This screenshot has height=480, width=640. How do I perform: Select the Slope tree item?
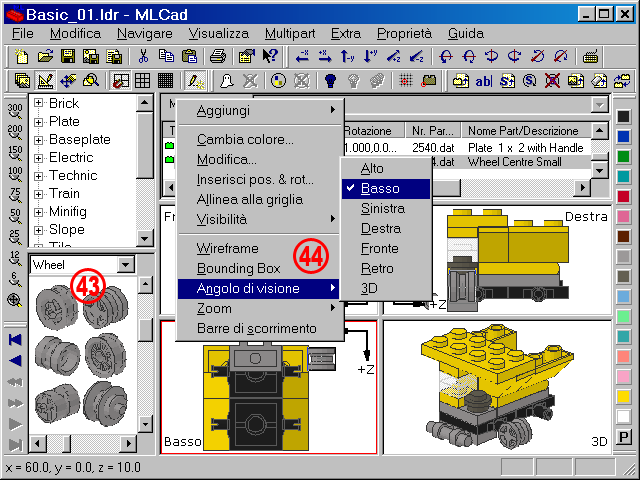(x=67, y=229)
